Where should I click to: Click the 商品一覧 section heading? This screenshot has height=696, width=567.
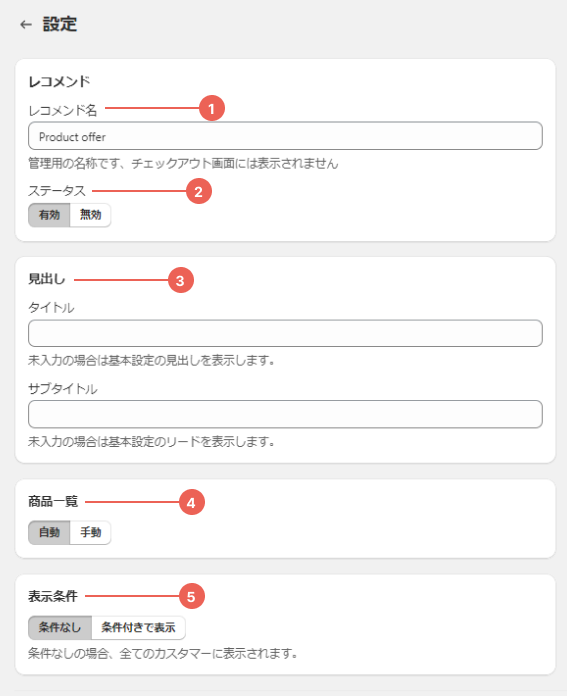(x=53, y=501)
